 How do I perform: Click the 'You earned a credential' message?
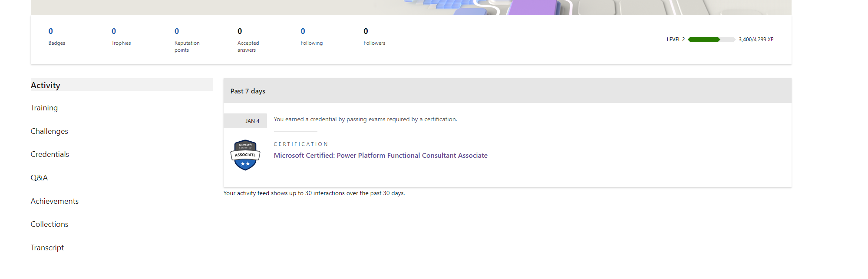tap(365, 119)
